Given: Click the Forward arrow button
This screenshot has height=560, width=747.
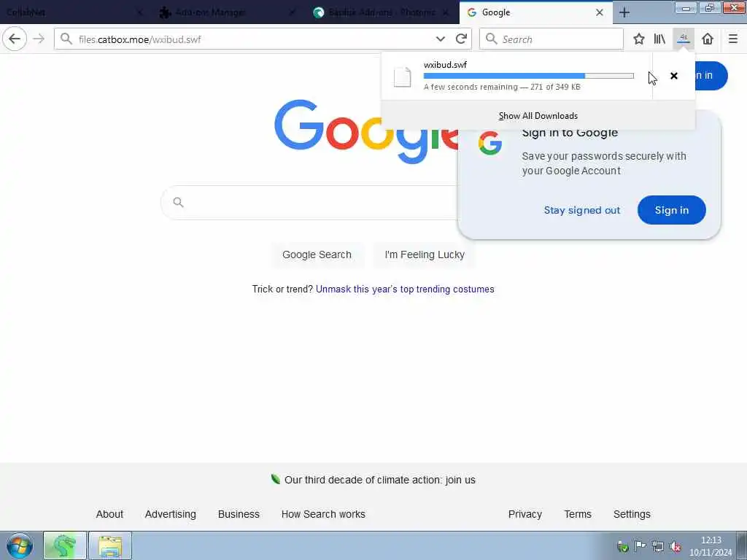Looking at the screenshot, I should point(39,39).
